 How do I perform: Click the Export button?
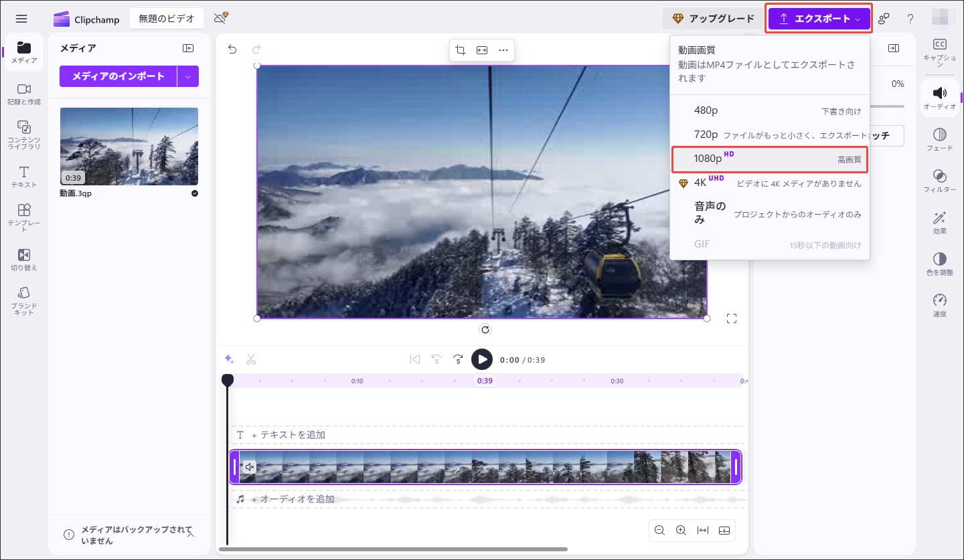click(819, 19)
